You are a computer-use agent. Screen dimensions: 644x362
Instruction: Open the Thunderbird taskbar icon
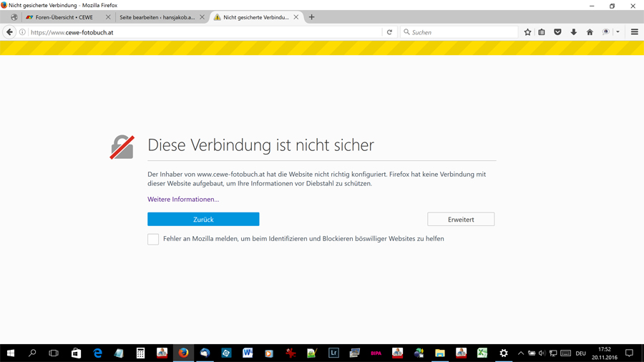205,353
